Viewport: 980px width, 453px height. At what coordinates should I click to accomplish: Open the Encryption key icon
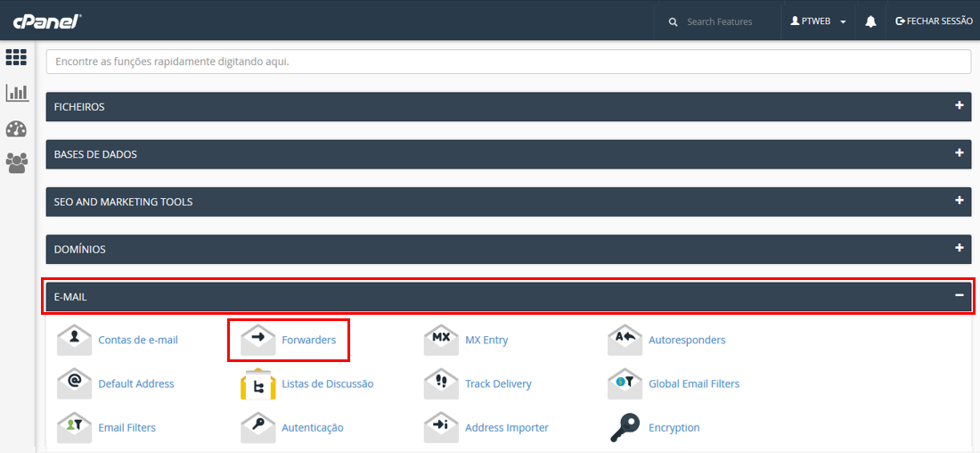pyautogui.click(x=625, y=428)
